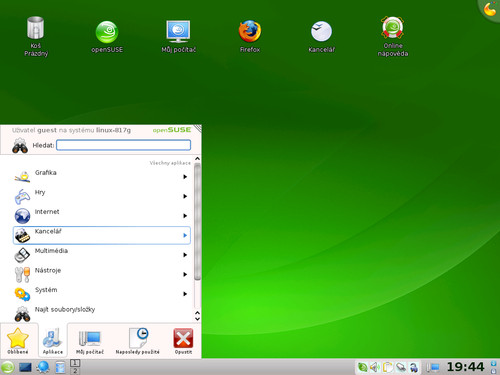Click the 19:44 clock

[x=465, y=367]
